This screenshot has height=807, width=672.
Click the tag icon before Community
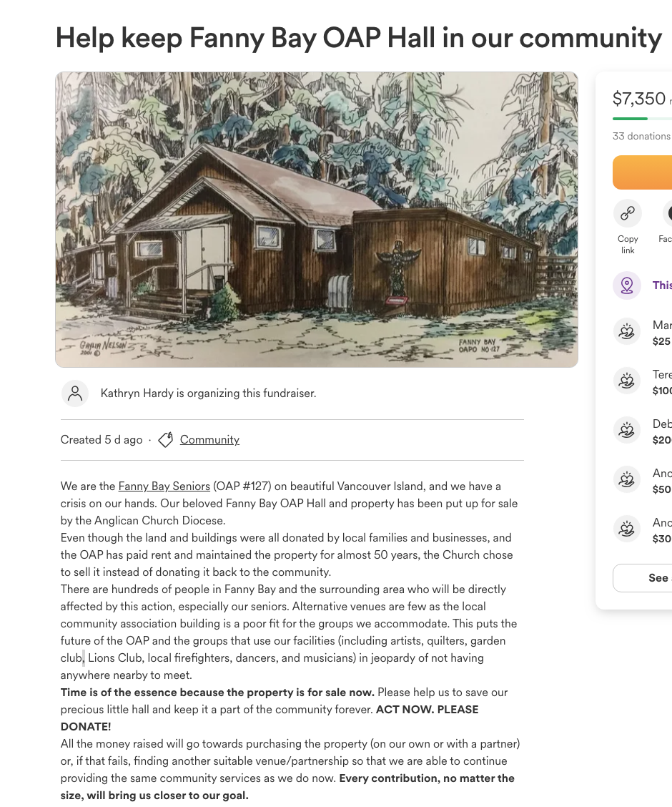pyautogui.click(x=165, y=440)
